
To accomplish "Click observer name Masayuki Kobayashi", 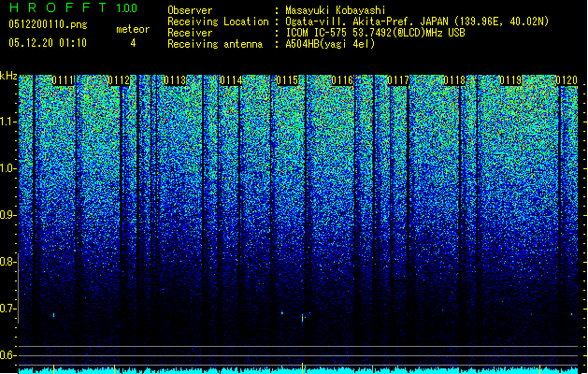I will pos(335,10).
